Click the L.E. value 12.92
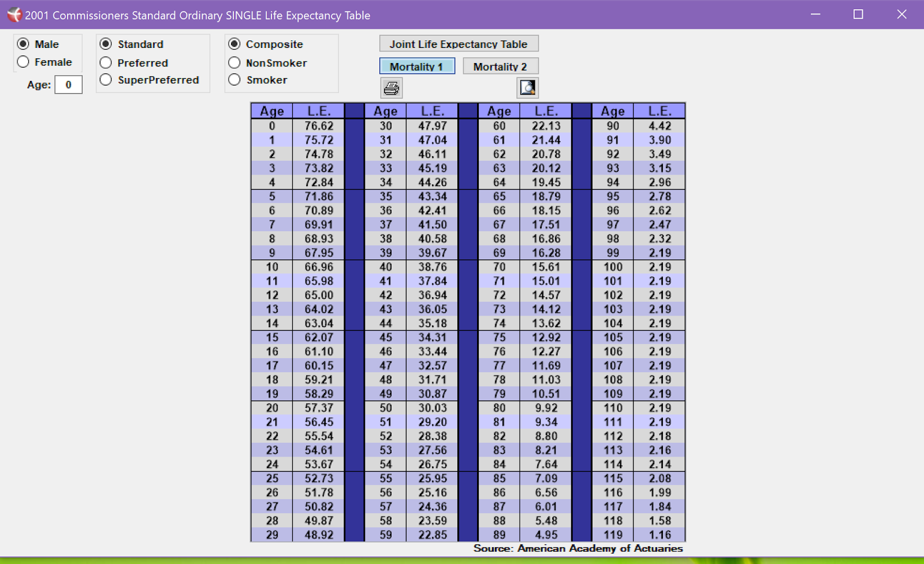Viewport: 924px width, 564px height. (x=546, y=337)
